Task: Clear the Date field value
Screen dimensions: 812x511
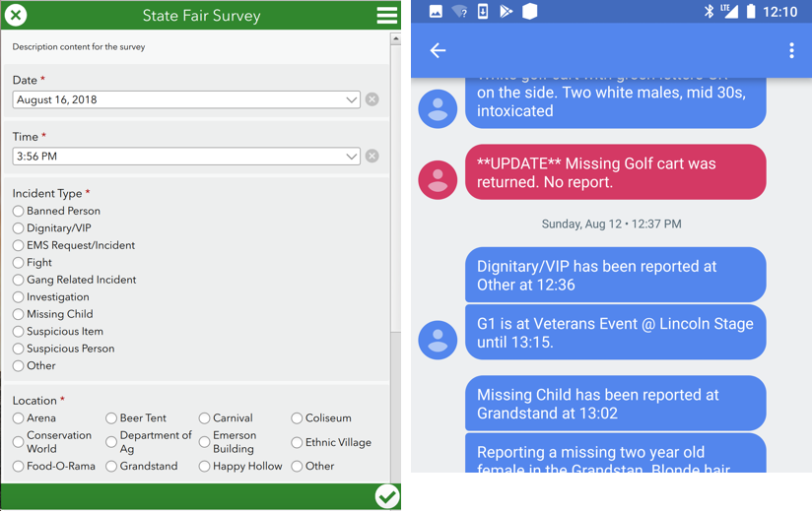Action: (372, 99)
